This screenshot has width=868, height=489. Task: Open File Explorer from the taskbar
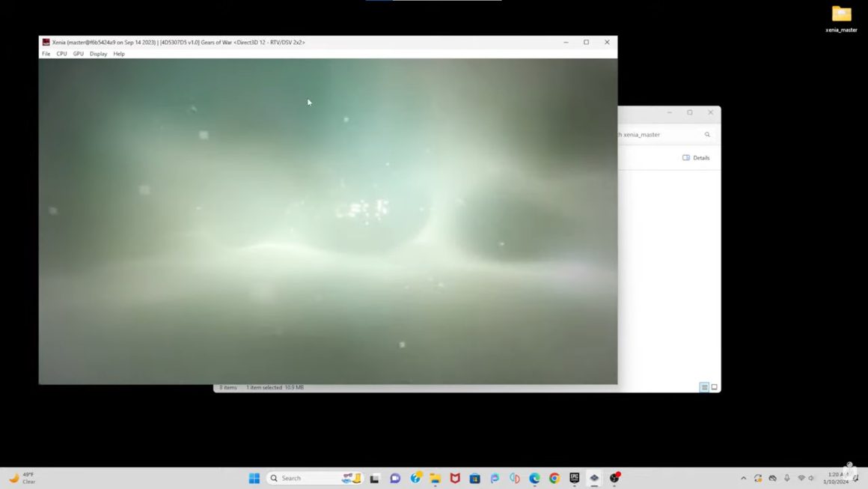435,478
